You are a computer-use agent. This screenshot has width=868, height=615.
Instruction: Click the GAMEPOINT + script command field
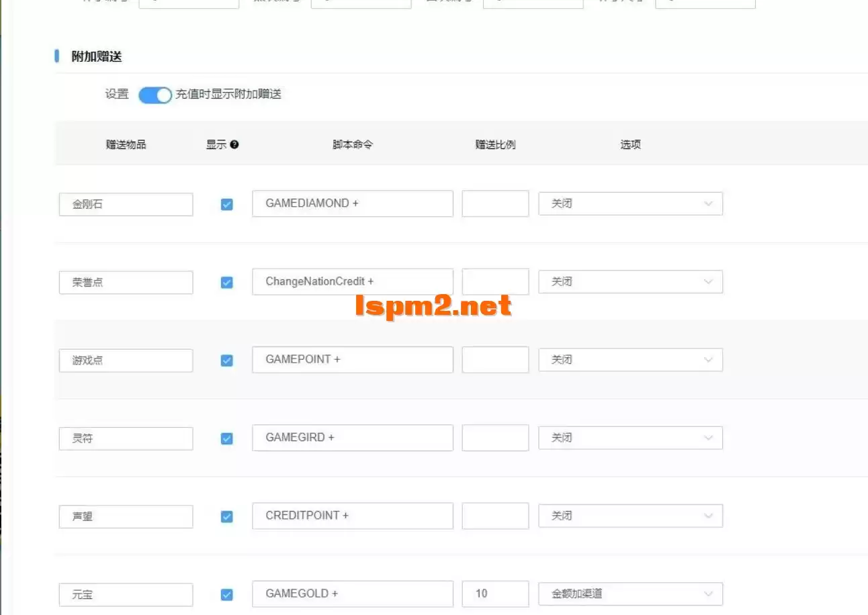point(353,359)
